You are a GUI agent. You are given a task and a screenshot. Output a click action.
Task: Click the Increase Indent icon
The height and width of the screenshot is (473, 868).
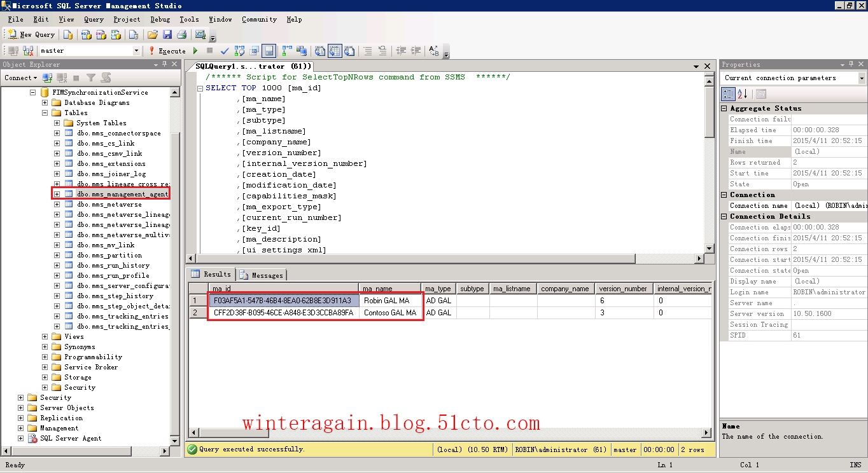point(416,50)
